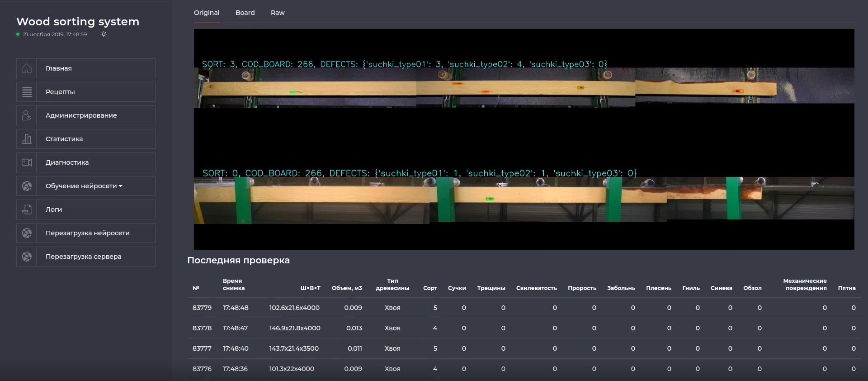Select table row number 83778
This screenshot has width=868, height=381.
pos(202,328)
